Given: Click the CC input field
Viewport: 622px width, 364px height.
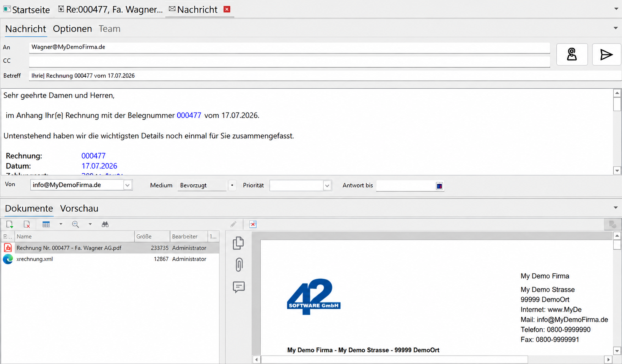Looking at the screenshot, I should (x=289, y=61).
